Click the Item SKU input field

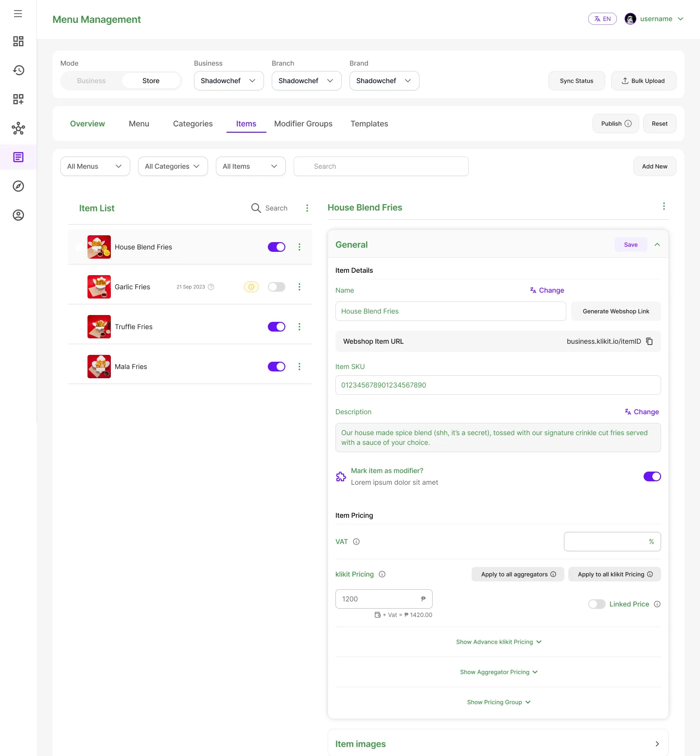click(x=498, y=385)
